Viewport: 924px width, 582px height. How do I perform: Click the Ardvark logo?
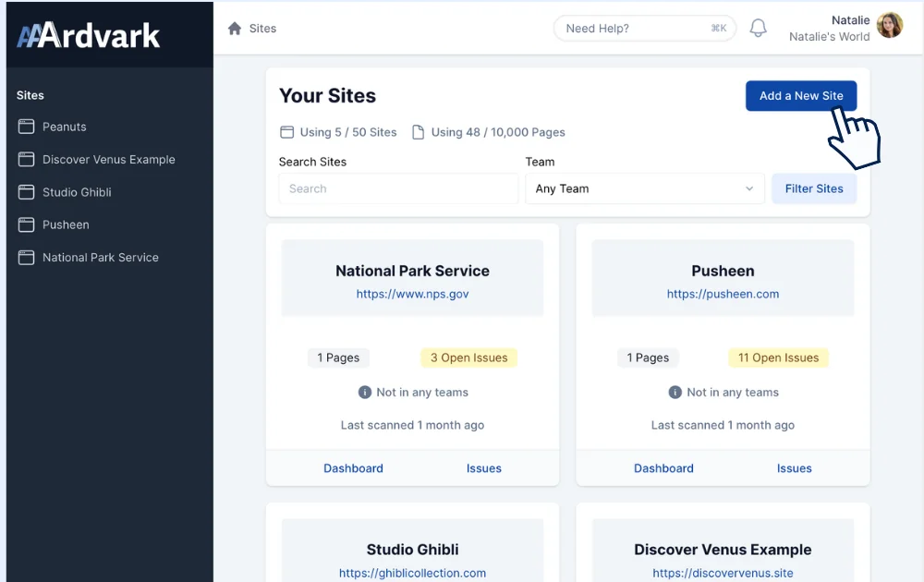pyautogui.click(x=89, y=35)
